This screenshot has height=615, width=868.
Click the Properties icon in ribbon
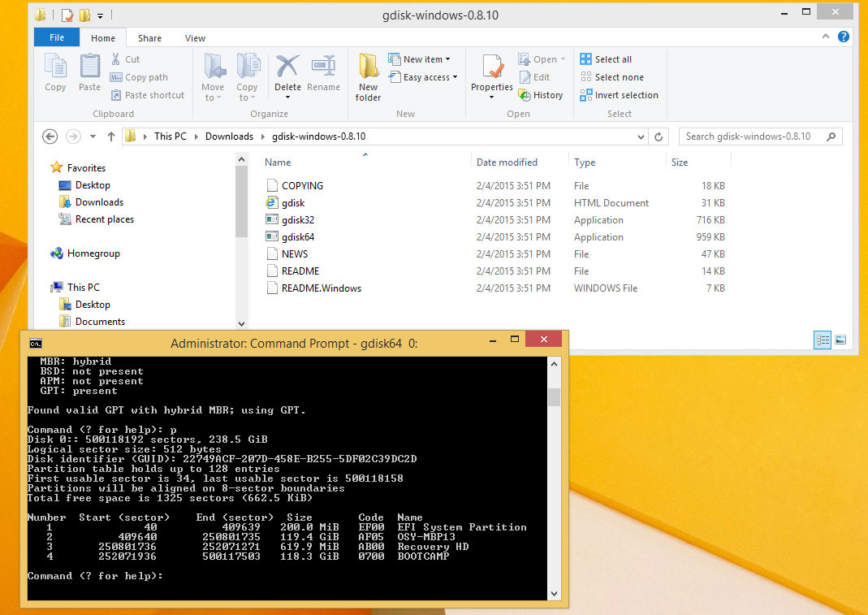click(491, 68)
